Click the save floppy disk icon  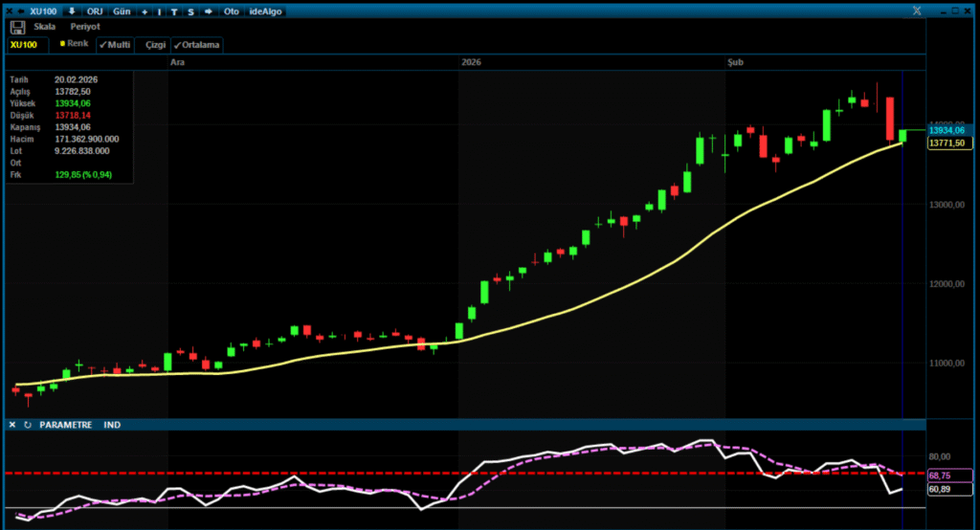tap(17, 27)
